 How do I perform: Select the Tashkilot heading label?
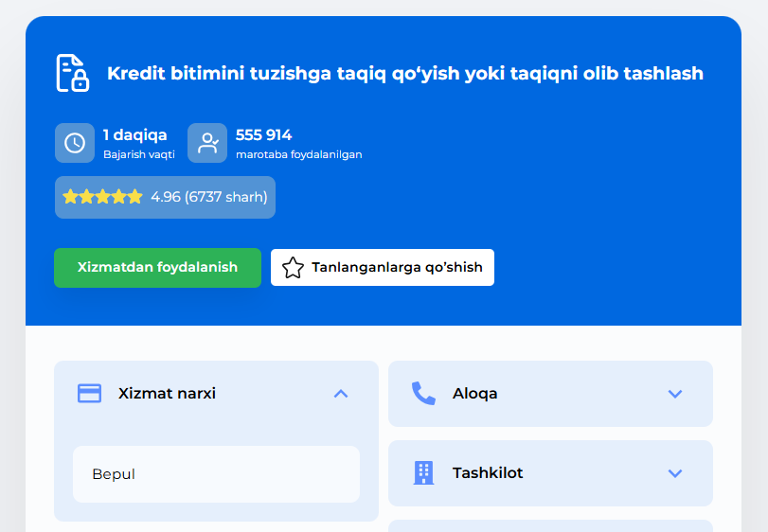tap(488, 472)
